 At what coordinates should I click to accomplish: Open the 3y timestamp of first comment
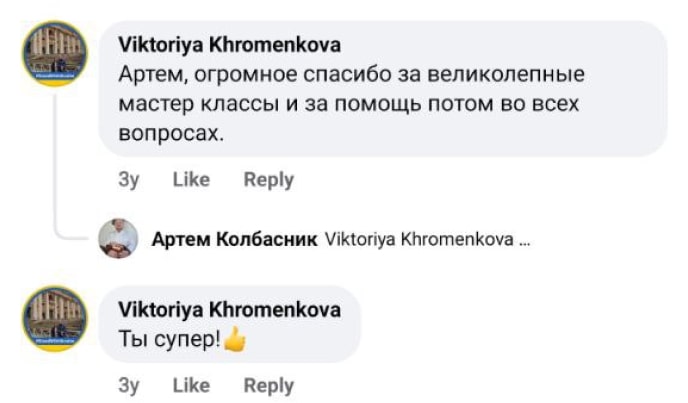click(x=129, y=180)
